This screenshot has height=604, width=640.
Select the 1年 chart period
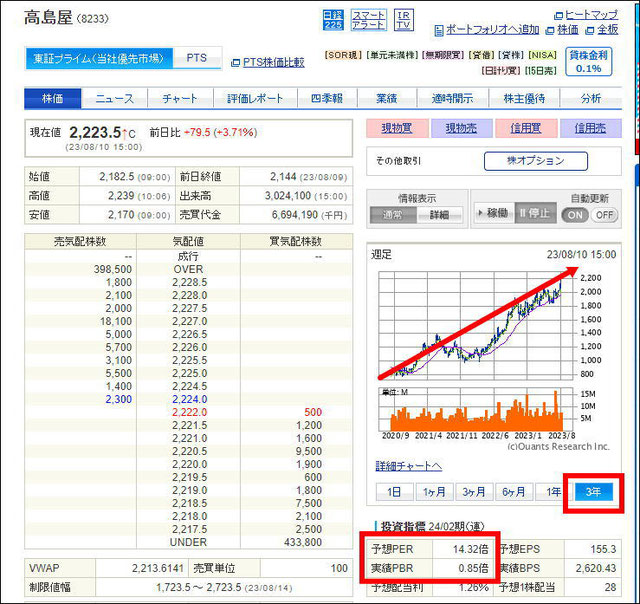[553, 492]
